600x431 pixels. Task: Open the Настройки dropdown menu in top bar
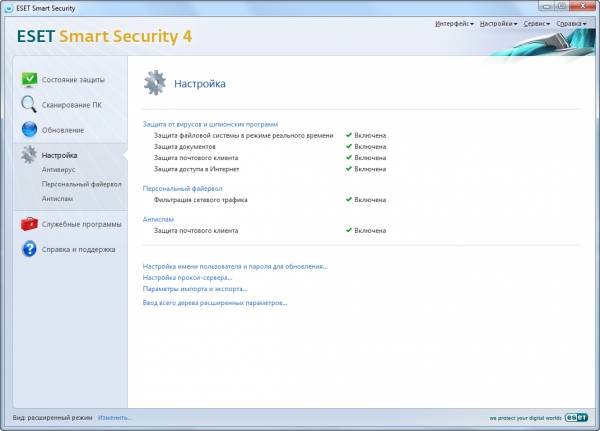(x=498, y=24)
